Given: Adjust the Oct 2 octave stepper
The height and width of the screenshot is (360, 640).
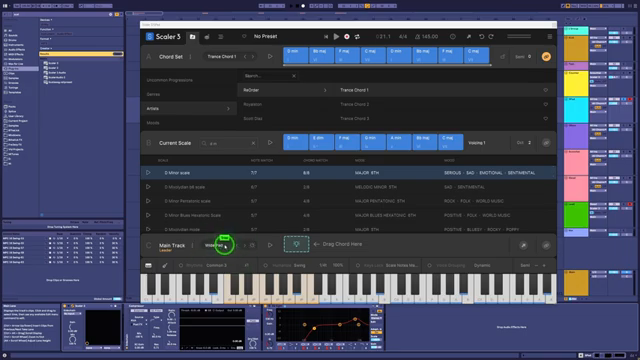Looking at the screenshot, I should (x=524, y=143).
